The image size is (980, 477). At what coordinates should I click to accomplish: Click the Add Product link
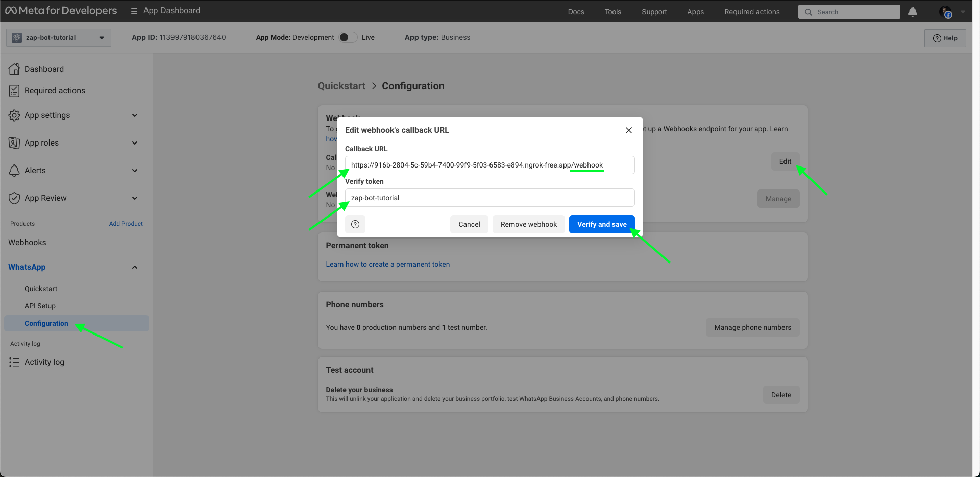(x=126, y=224)
